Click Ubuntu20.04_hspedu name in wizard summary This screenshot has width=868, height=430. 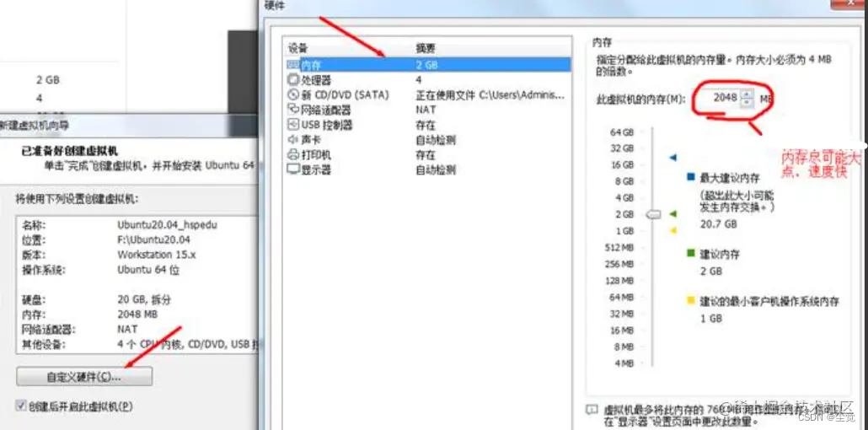point(167,225)
